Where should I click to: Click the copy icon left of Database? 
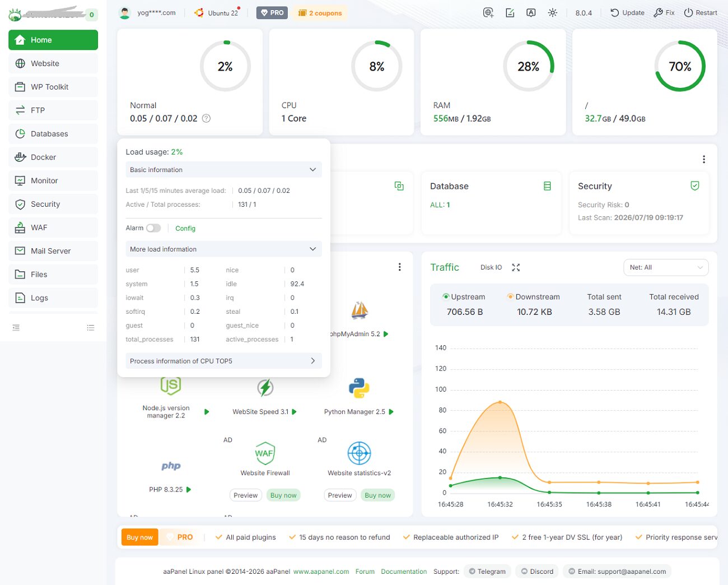(399, 186)
